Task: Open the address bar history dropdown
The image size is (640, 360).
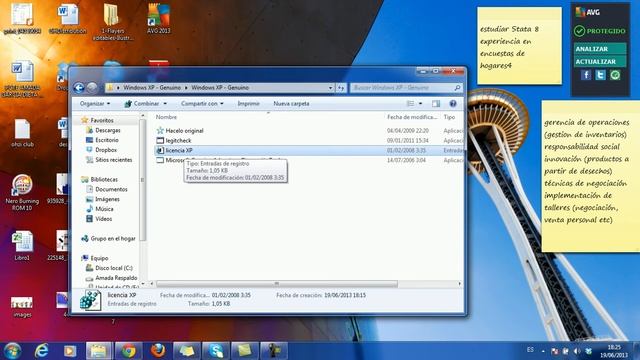Action: (x=331, y=88)
